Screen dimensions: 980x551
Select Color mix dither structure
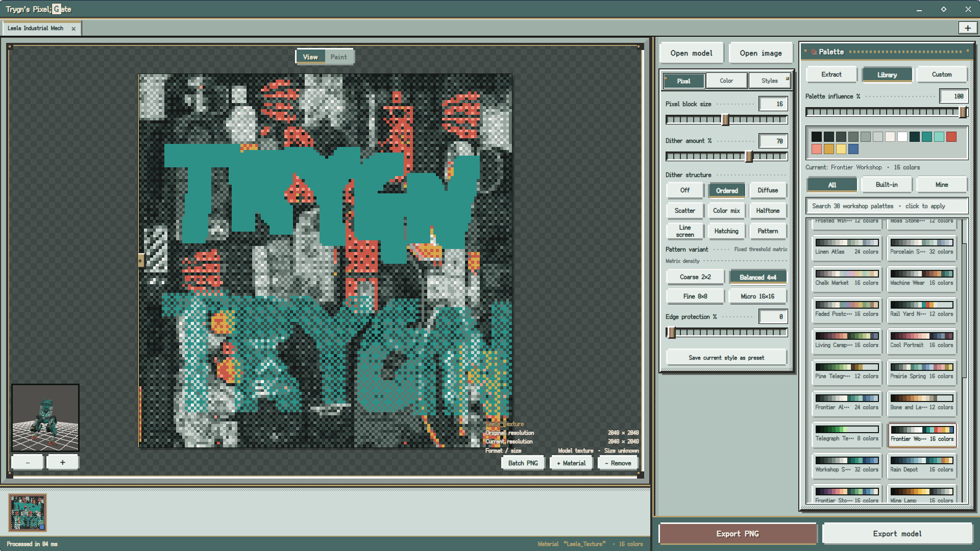tap(727, 211)
